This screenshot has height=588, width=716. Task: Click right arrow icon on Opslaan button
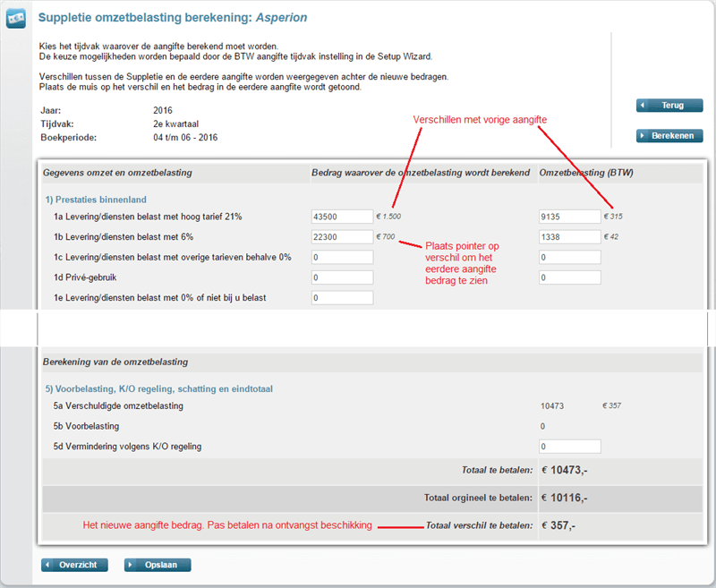(131, 565)
